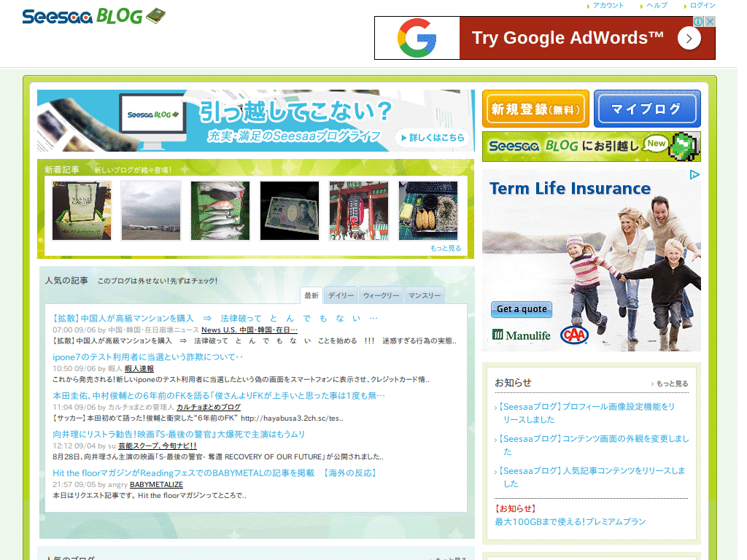The height and width of the screenshot is (560, 747).
Task: Dismiss the AdWords banner via its X icon
Action: (x=710, y=21)
